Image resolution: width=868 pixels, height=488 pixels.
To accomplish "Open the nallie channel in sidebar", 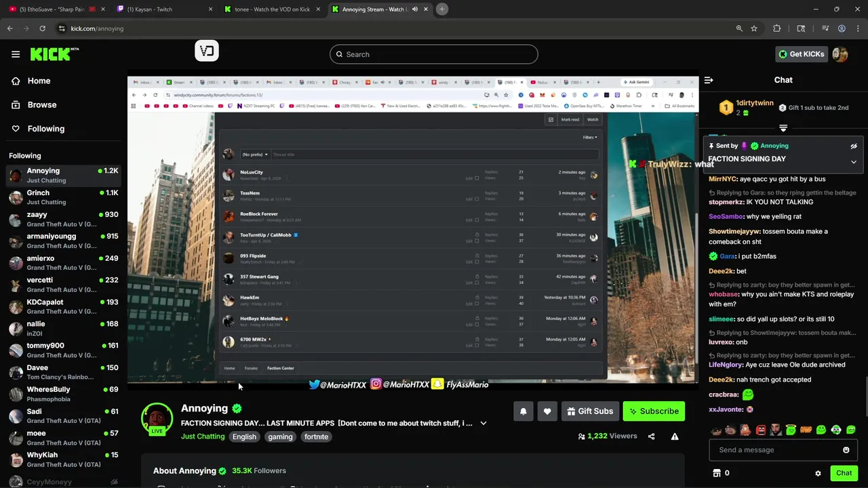I will click(64, 328).
